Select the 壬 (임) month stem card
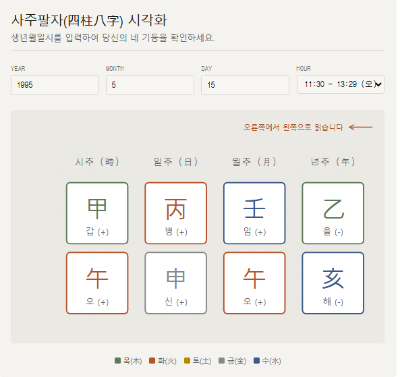This screenshot has width=400, height=377. tap(254, 213)
